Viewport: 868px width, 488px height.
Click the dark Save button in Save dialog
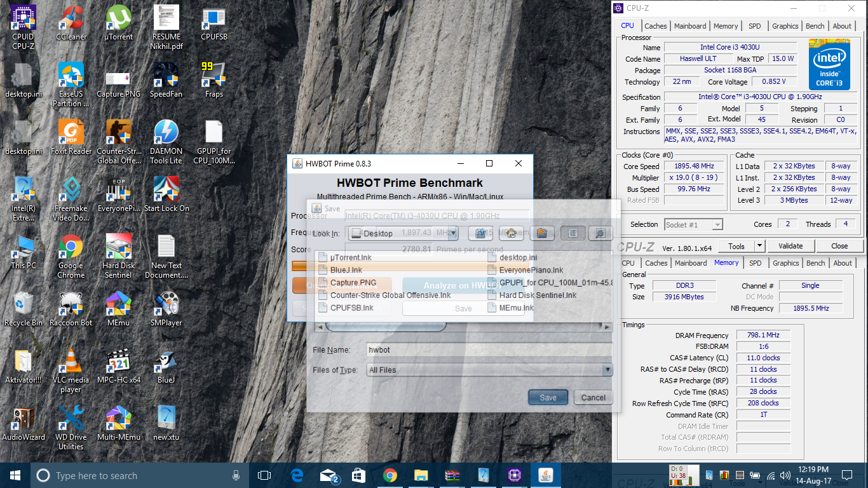coord(548,397)
